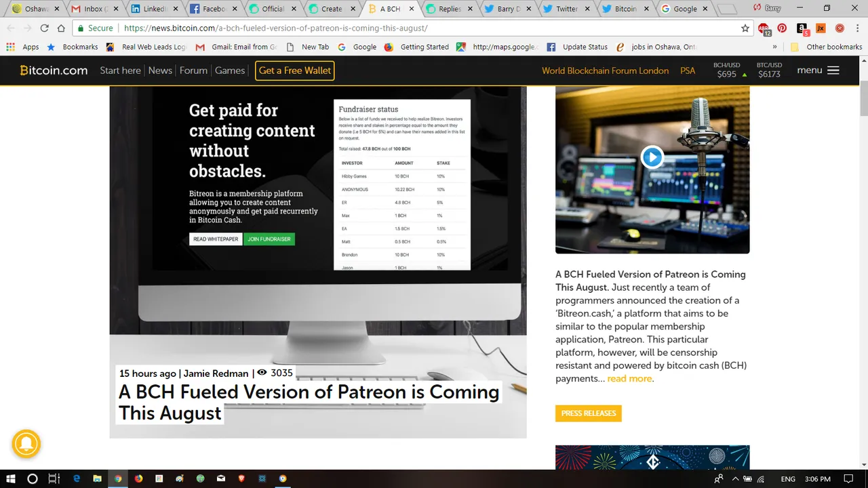Image resolution: width=868 pixels, height=488 pixels.
Task: Expand the bookmarks overflow chevron
Action: point(775,47)
